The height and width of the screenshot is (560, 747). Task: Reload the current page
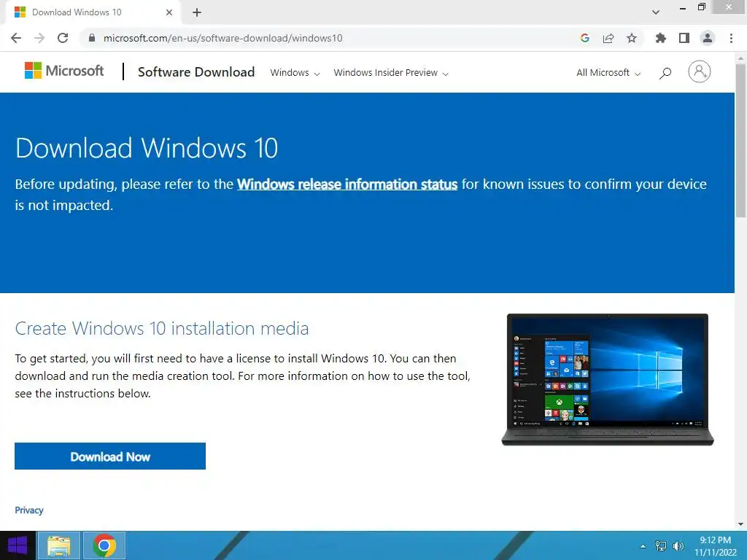[63, 38]
